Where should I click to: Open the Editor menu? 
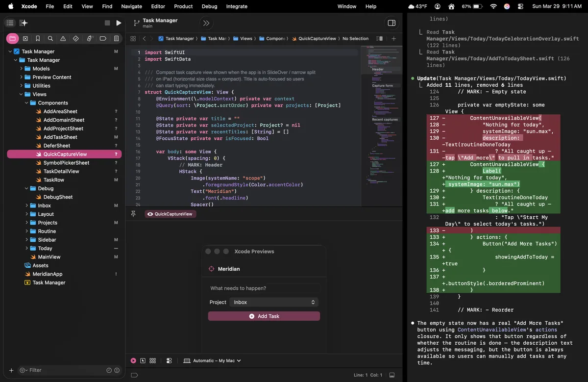pos(158,6)
